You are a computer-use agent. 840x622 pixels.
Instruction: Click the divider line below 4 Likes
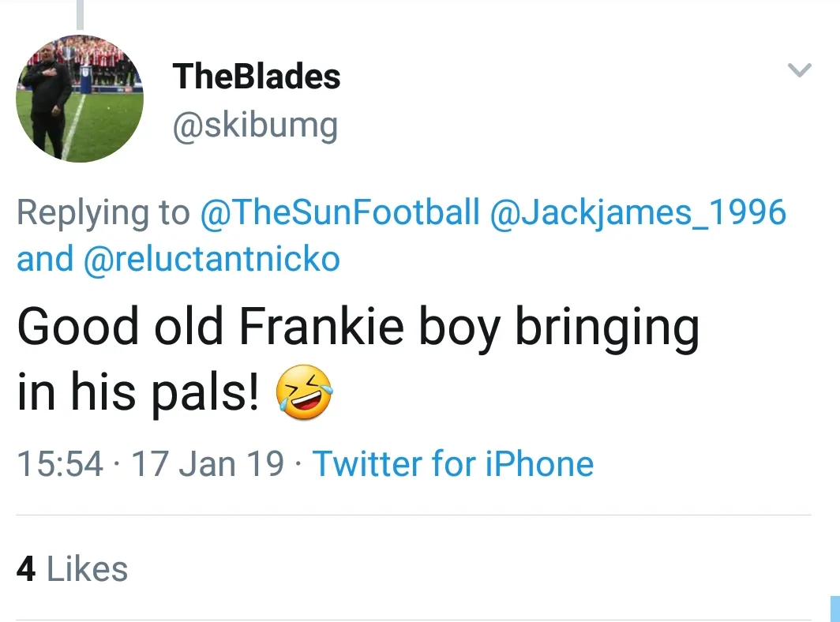(413, 620)
